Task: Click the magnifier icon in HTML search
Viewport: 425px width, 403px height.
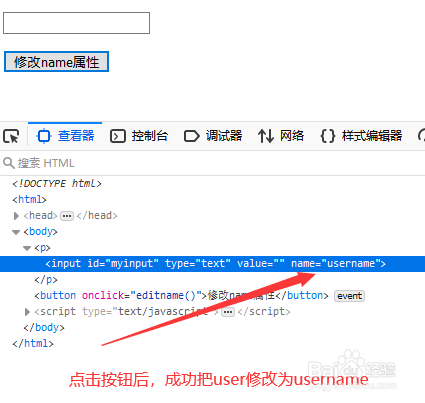Action: tap(9, 163)
